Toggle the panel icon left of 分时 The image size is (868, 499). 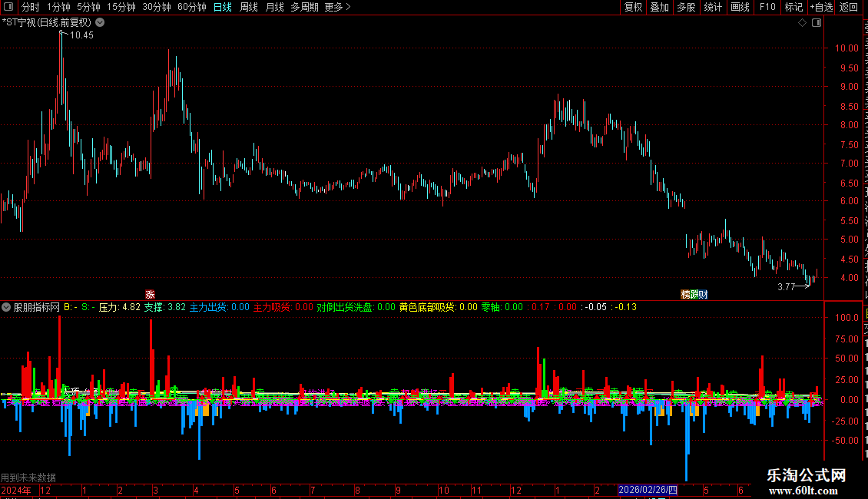click(x=8, y=7)
